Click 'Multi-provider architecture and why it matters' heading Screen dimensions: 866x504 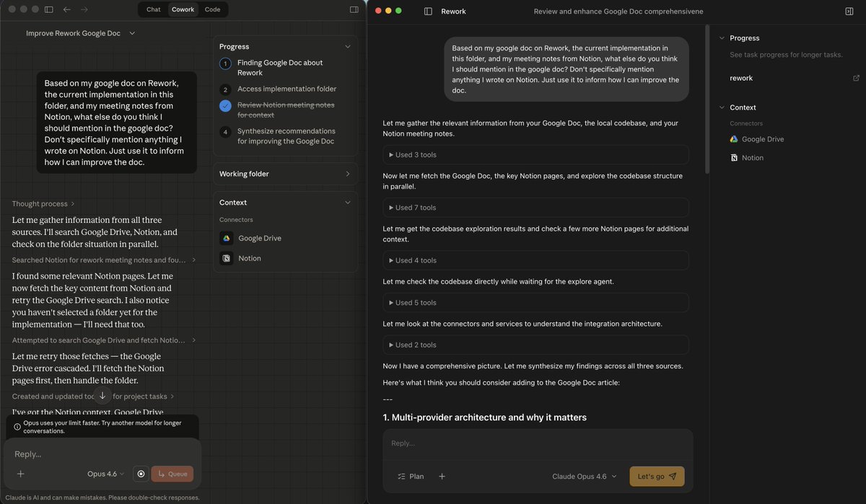(485, 417)
